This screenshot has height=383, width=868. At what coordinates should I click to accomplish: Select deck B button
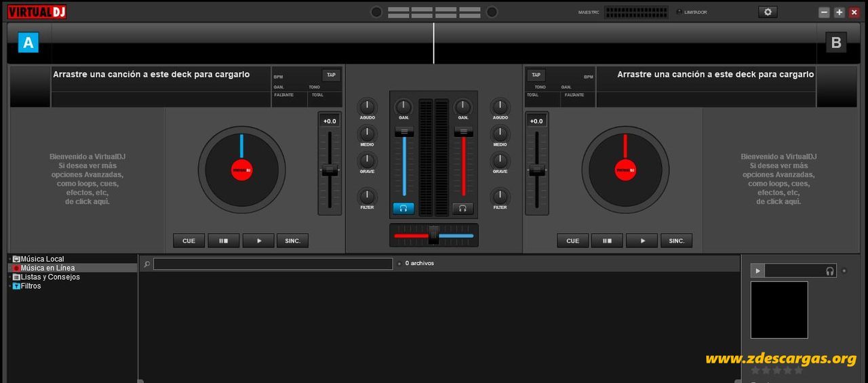coord(836,43)
